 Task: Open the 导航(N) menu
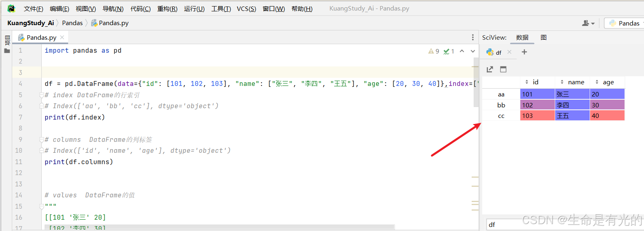click(x=113, y=9)
